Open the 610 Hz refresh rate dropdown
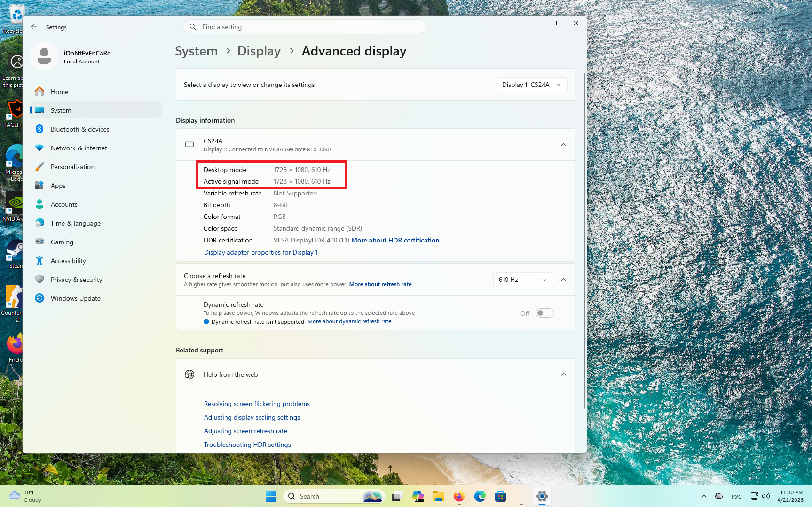This screenshot has height=507, width=812. click(x=523, y=280)
